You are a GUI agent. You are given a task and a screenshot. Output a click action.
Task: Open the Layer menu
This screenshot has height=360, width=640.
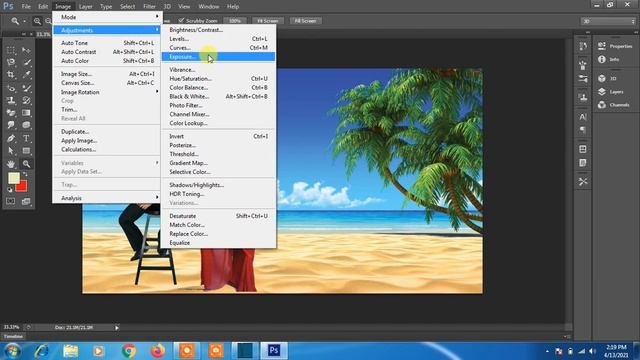85,7
